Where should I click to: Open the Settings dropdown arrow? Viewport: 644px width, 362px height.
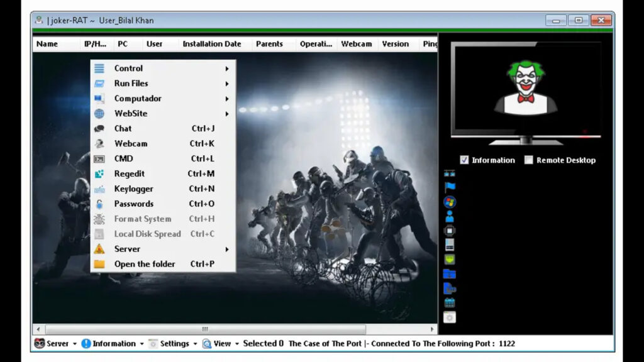click(195, 344)
